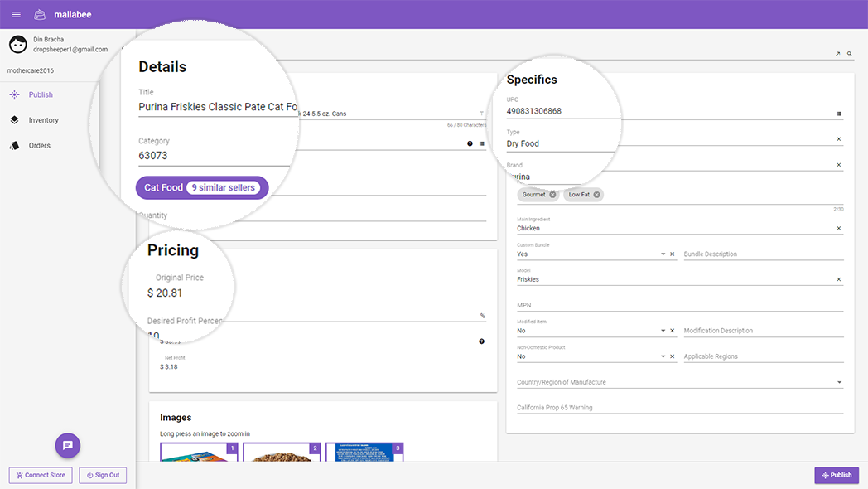The width and height of the screenshot is (868, 489).
Task: Click the Category help question mark icon
Action: point(470,143)
